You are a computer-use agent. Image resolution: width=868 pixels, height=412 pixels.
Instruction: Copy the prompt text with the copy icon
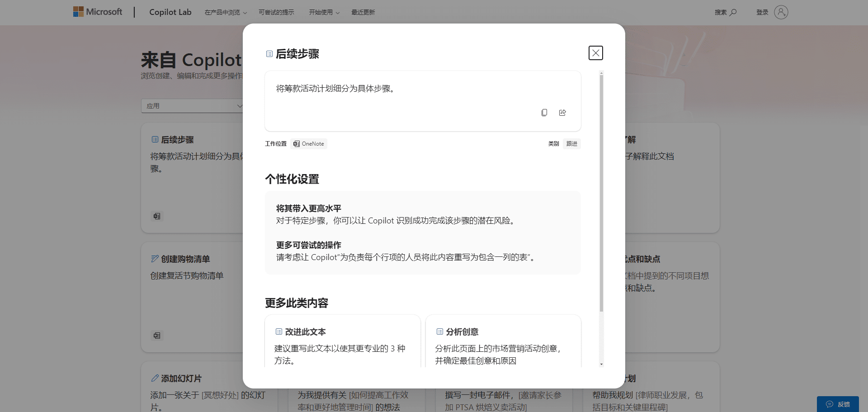544,113
